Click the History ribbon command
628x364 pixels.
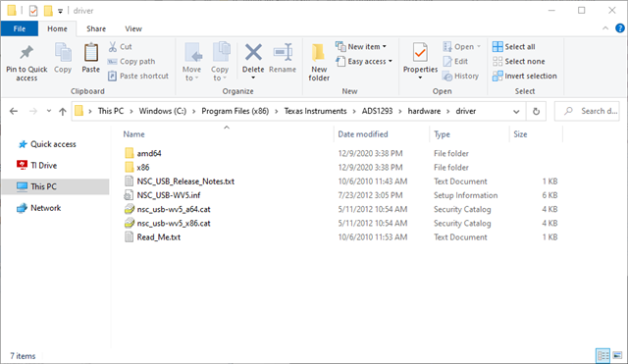click(461, 76)
